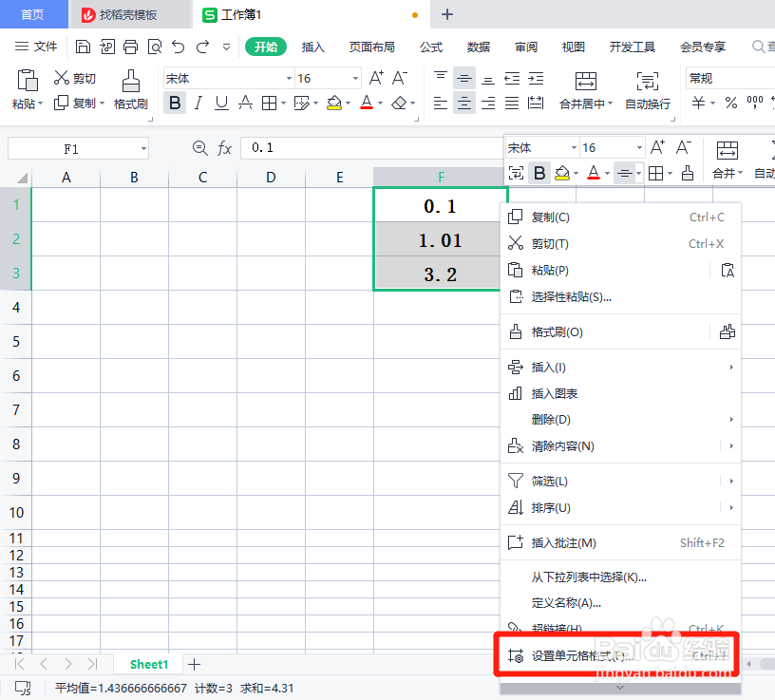Select cell F2 containing 1.01
The image size is (775, 700).
(x=440, y=239)
